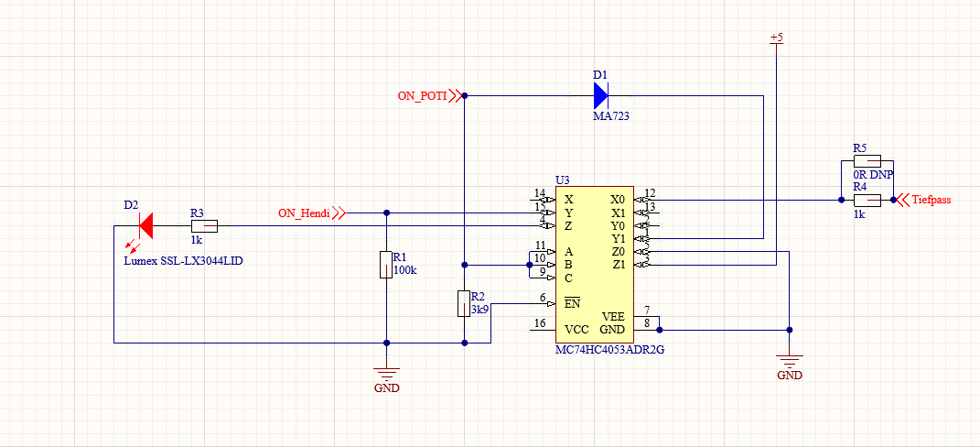980x447 pixels.
Task: Click the 0R DNP value text
Action: click(x=872, y=174)
